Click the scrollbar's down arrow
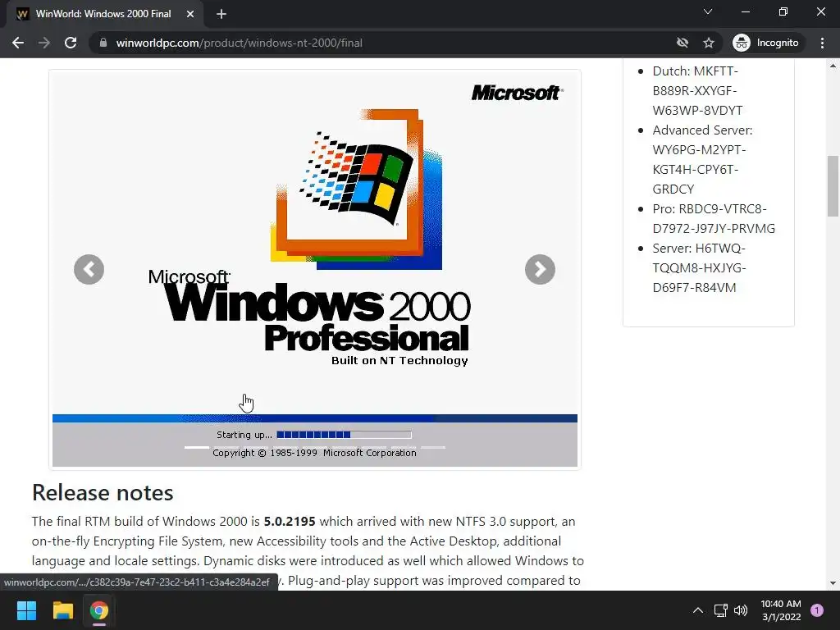 [833, 583]
